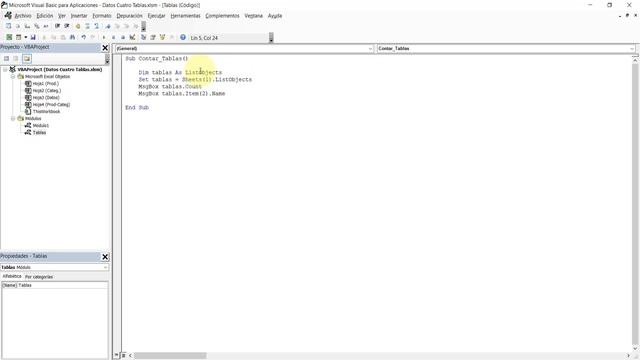Click the Quick Info toolbar icon
Image resolution: width=640 pixels, height=360 pixels.
coord(27,26)
